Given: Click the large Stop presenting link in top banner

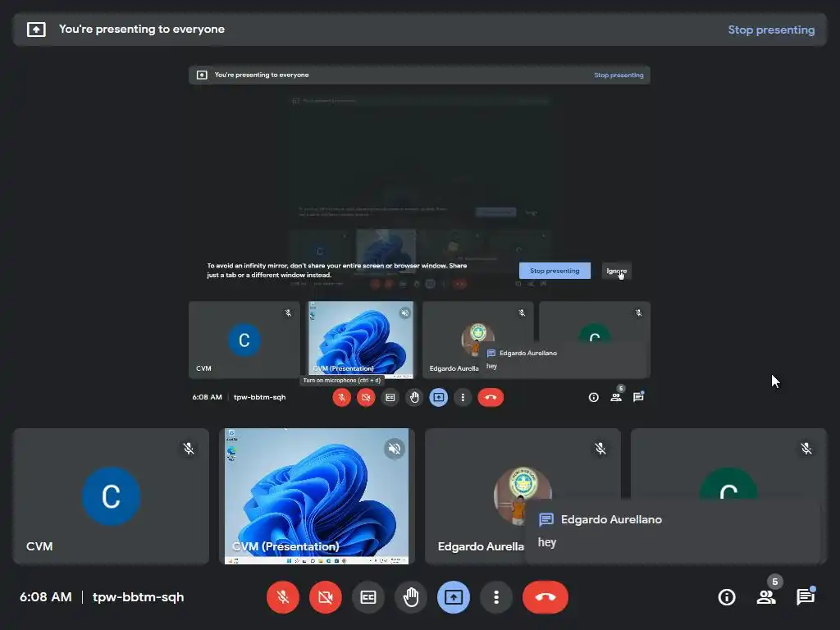Looking at the screenshot, I should coord(771,30).
